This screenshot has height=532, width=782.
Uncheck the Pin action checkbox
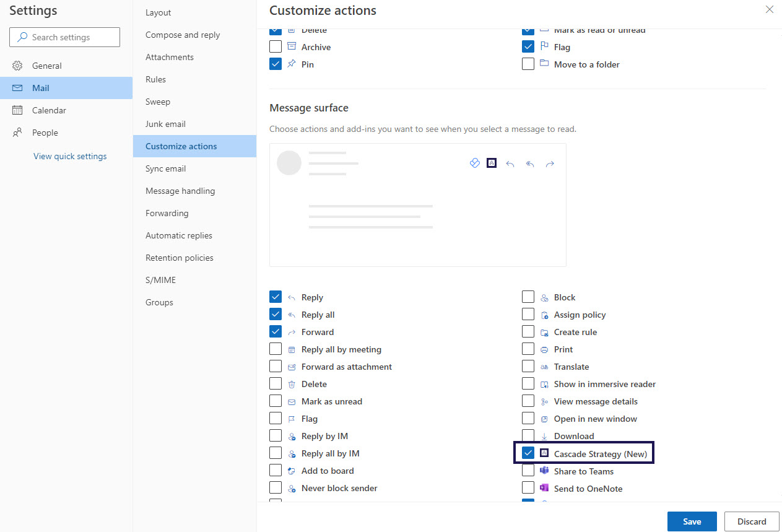pos(275,64)
